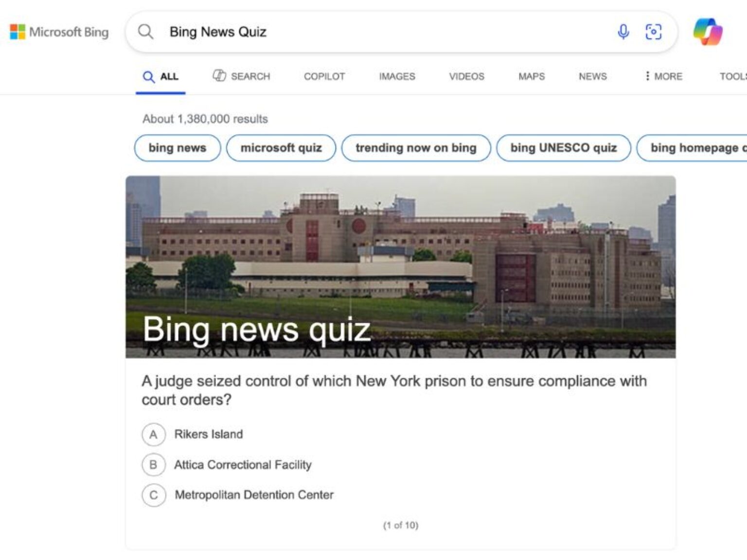
Task: Expand the More menu
Action: point(663,76)
